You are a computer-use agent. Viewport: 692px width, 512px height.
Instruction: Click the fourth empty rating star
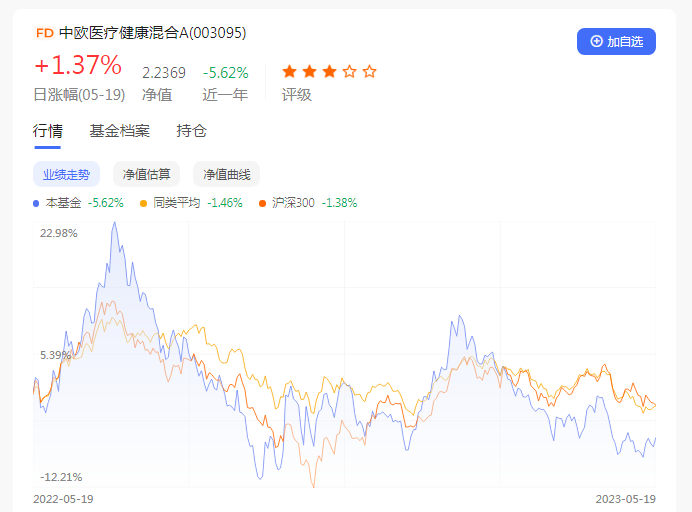pyautogui.click(x=350, y=71)
